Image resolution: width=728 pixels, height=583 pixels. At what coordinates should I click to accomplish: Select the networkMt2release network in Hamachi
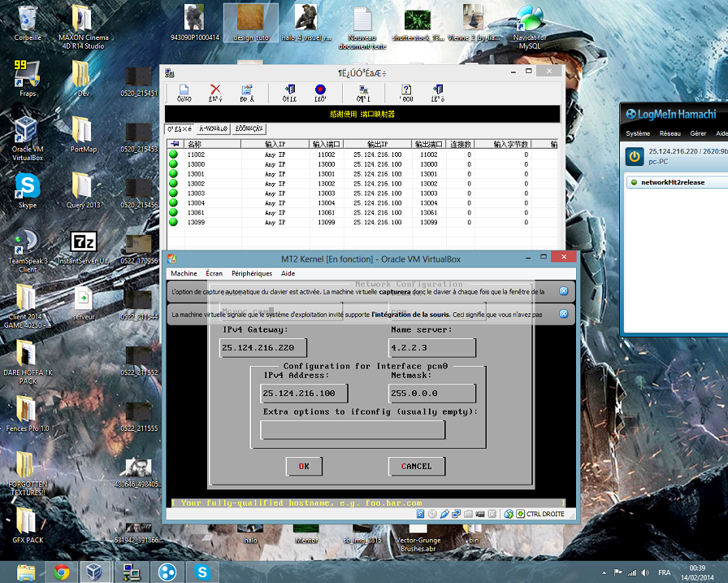(677, 182)
